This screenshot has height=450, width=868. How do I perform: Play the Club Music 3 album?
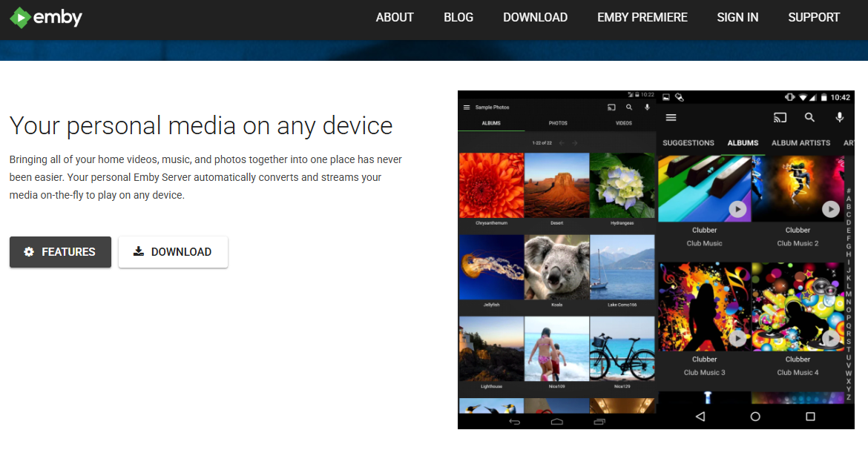(x=737, y=338)
